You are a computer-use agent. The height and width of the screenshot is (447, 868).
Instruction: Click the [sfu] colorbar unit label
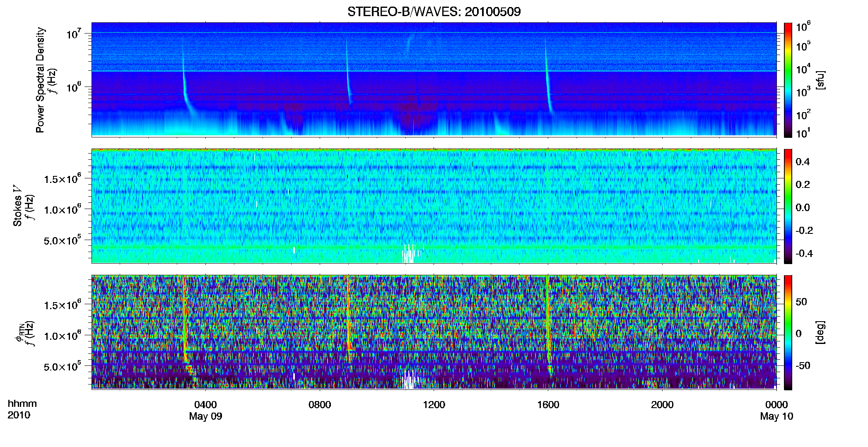[x=820, y=80]
